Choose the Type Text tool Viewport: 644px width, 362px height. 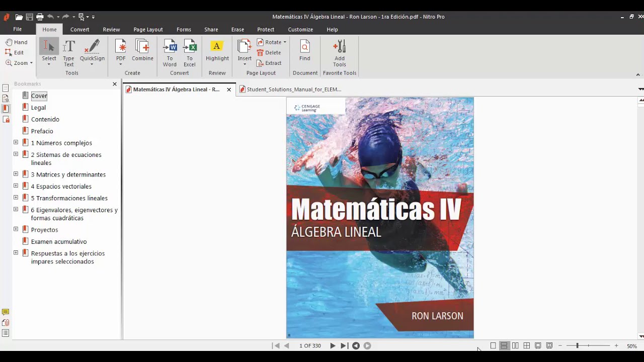[x=69, y=52]
